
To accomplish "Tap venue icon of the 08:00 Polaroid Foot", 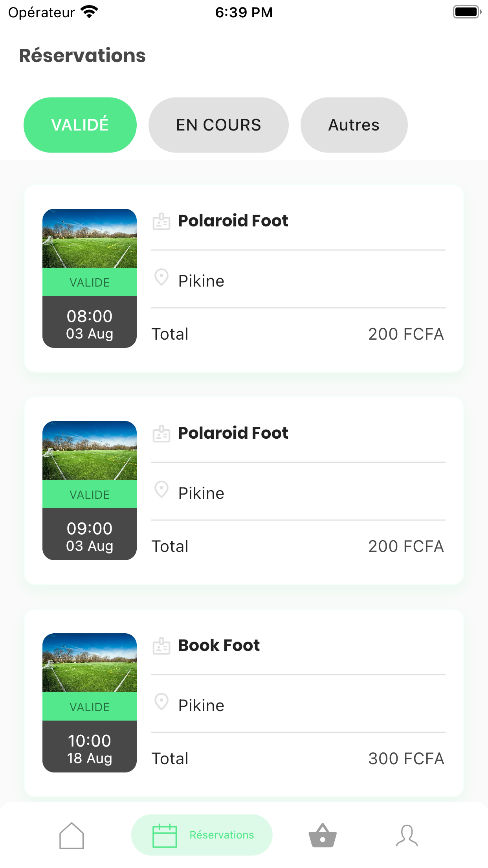I will point(161,221).
